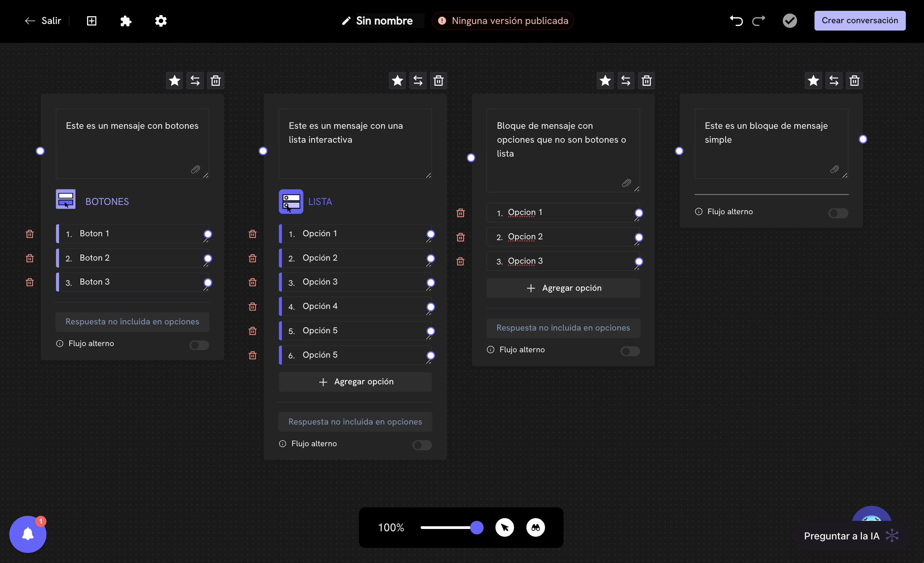Viewport: 924px width, 563px height.
Task: Click Crear conversación button
Action: (860, 21)
